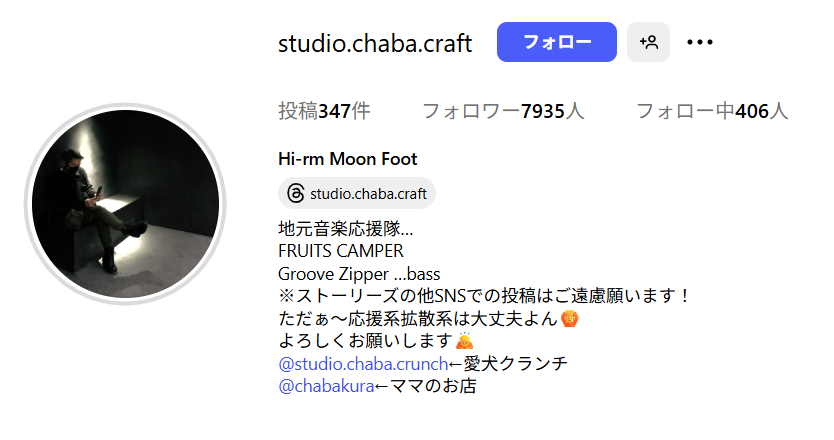The width and height of the screenshot is (834, 440).
Task: Click the Threads logo icon
Action: (x=296, y=193)
